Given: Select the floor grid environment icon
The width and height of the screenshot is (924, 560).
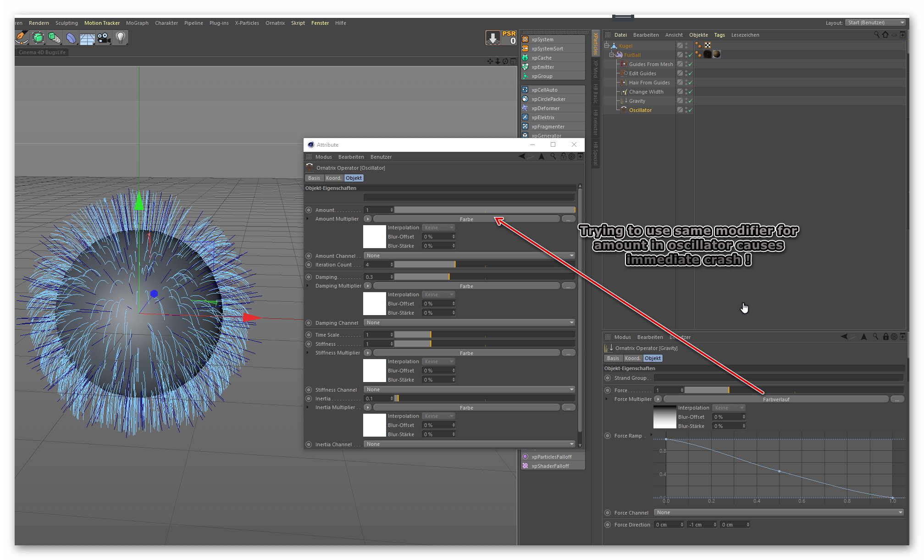Looking at the screenshot, I should pyautogui.click(x=87, y=38).
